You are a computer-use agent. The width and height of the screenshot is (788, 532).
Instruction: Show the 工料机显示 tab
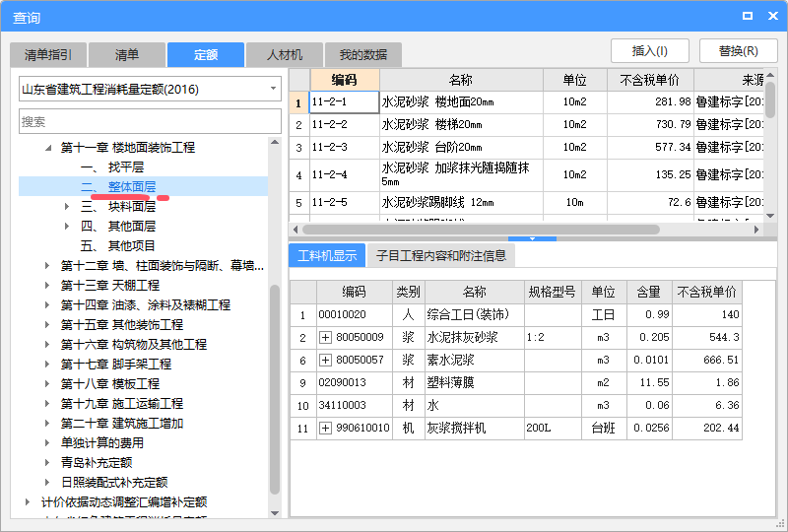(327, 255)
